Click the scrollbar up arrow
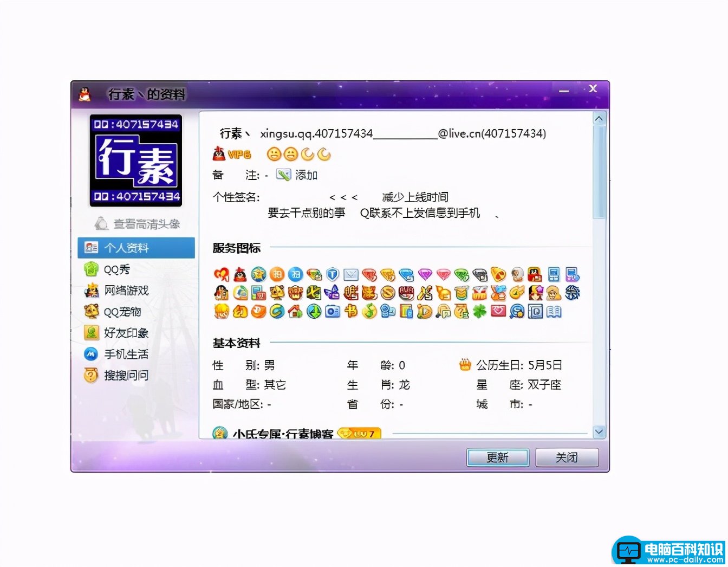 (599, 118)
